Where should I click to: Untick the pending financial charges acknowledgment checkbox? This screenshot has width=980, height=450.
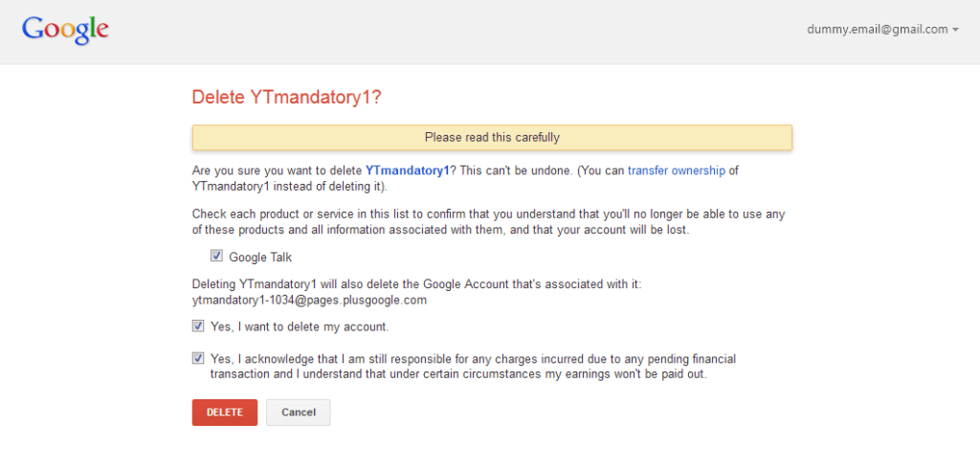(198, 358)
